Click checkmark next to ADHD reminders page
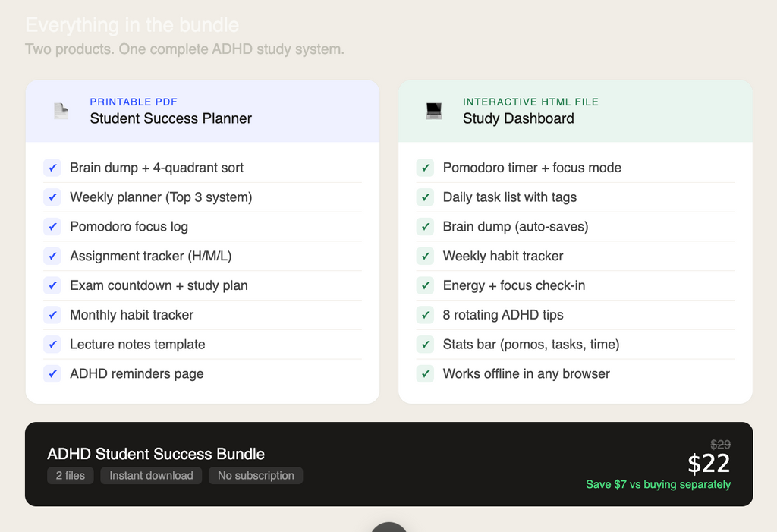The width and height of the screenshot is (777, 532). click(52, 374)
